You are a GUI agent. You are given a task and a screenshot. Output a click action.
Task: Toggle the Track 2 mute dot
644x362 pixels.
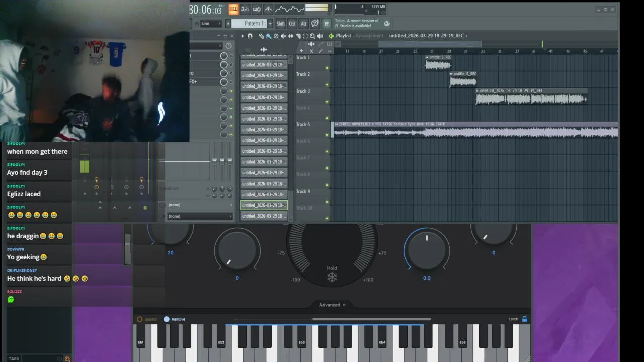point(327,84)
